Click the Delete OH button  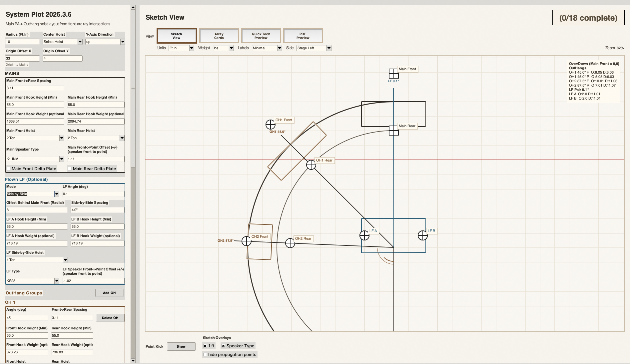pos(110,318)
